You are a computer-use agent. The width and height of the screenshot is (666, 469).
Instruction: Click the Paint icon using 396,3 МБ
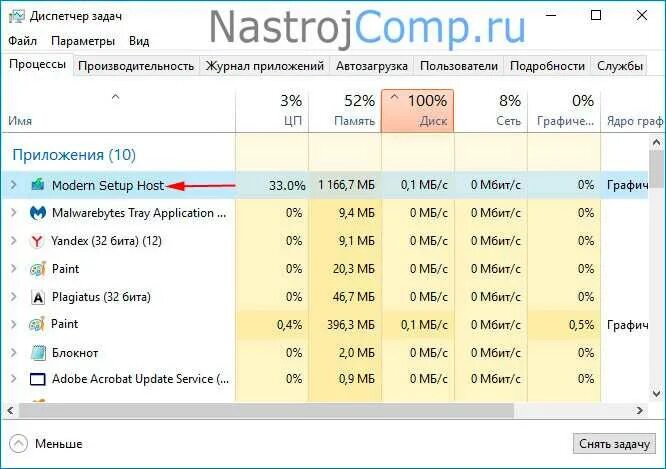click(x=37, y=324)
